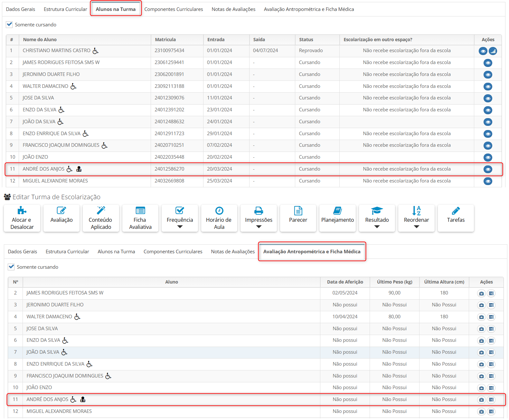
Task: Open medical kit icon in the 02/05/2024 row
Action: click(x=481, y=293)
